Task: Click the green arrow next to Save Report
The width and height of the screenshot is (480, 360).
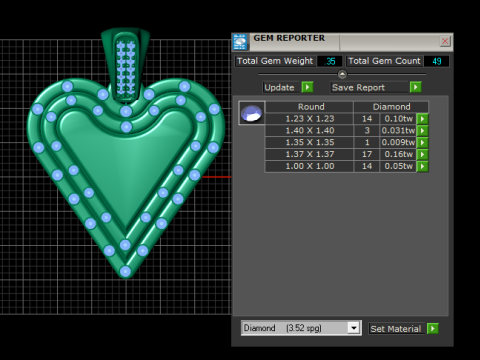Action: coord(416,87)
